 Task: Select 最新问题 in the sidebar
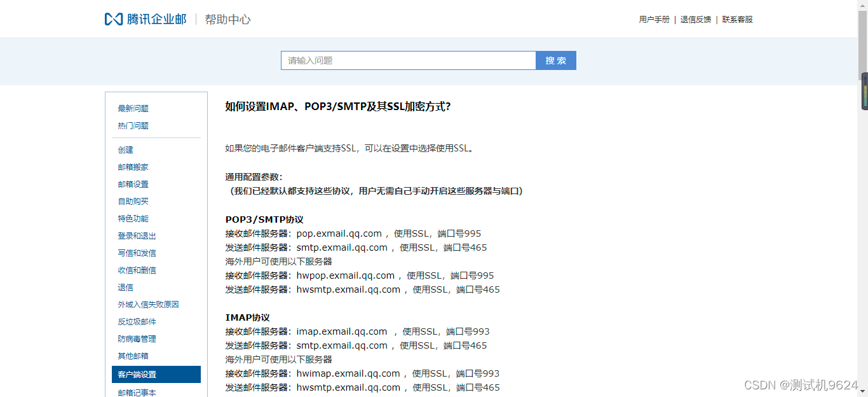coord(133,109)
